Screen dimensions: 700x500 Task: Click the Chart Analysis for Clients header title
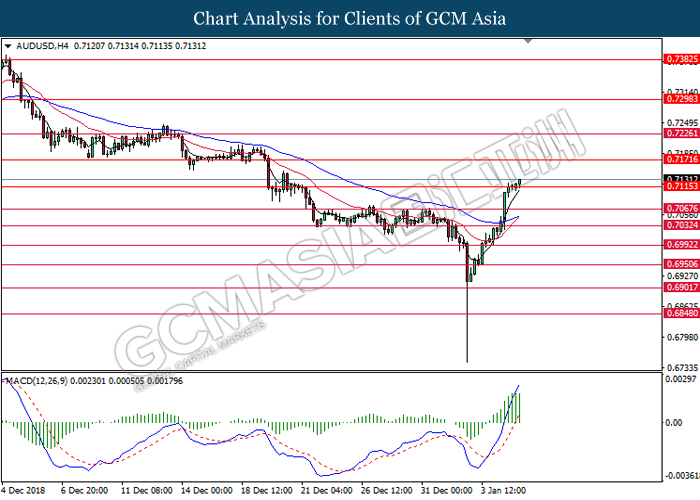[x=350, y=19]
